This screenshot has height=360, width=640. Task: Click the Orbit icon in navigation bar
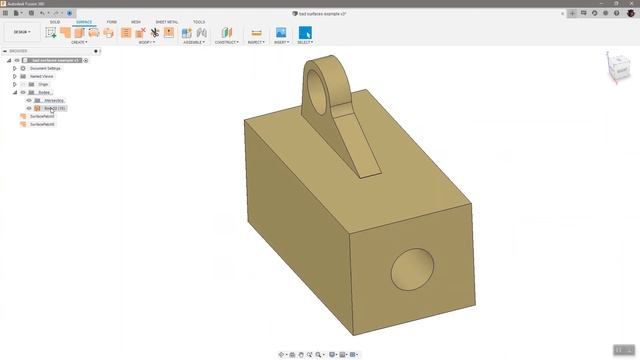tap(281, 355)
